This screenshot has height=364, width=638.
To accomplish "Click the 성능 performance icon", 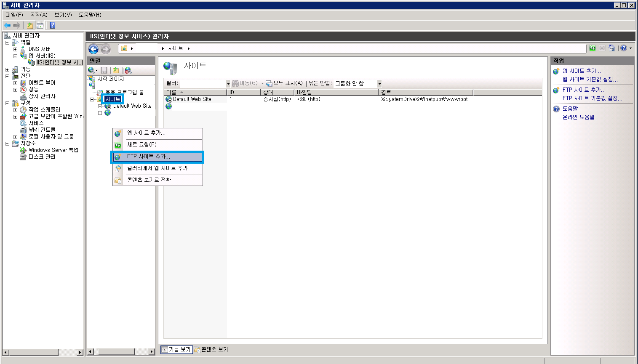I will tap(23, 90).
